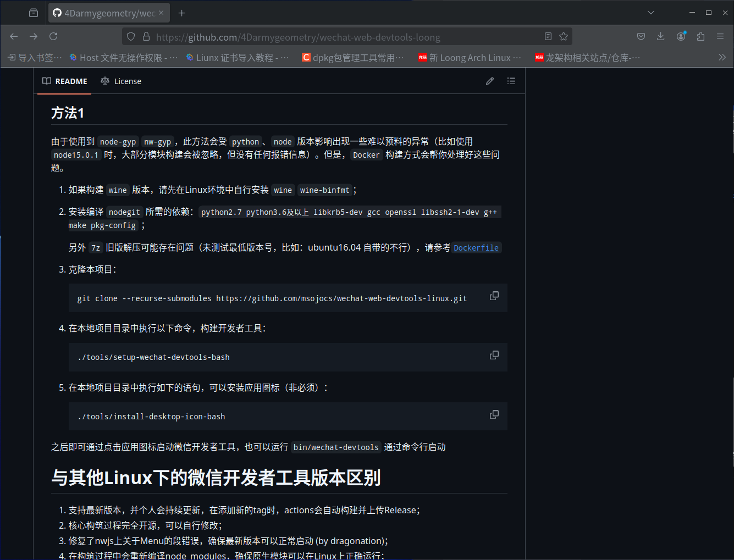Viewport: 734px width, 560px height.
Task: Show more bookmarks chevron
Action: [x=722, y=57]
